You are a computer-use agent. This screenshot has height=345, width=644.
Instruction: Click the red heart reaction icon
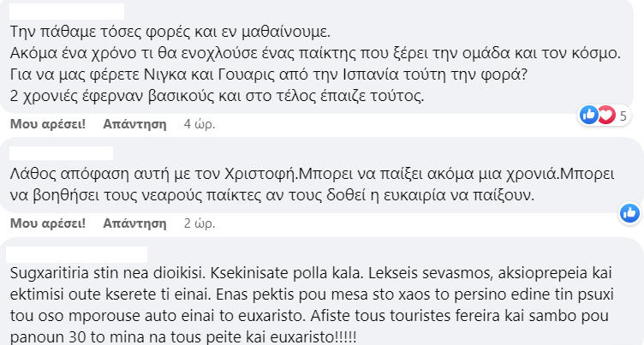coord(606,115)
